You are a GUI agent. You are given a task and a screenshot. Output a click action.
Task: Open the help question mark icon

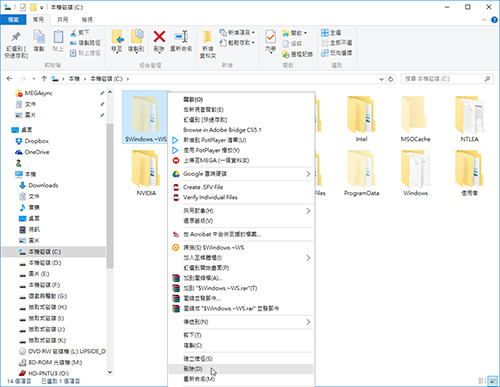click(494, 20)
